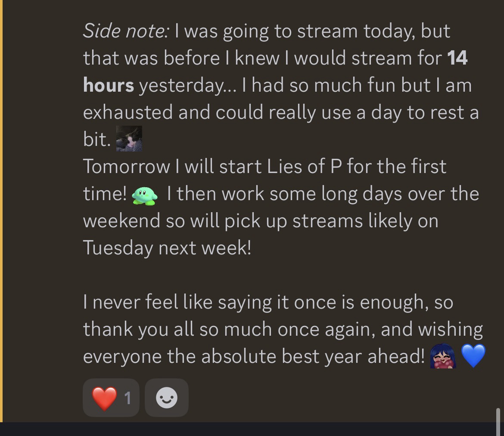
Task: Click the word "Tomorrow" in the message
Action: [x=126, y=167]
